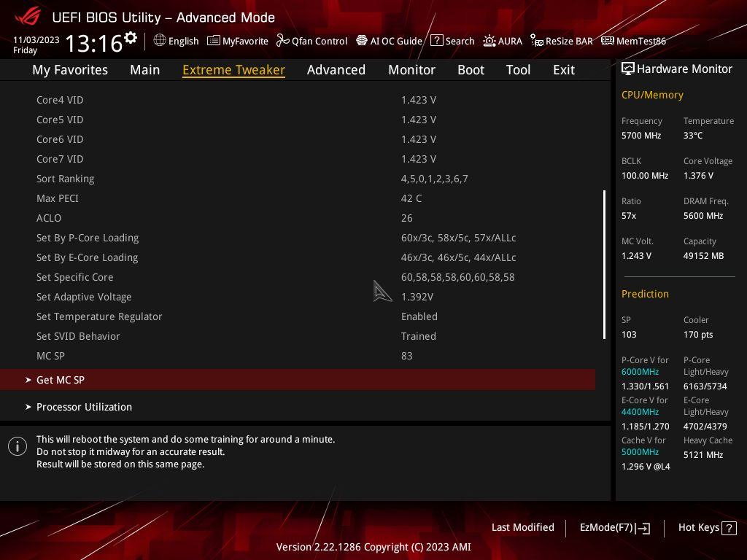Select the Set Specific Core row

[298, 277]
